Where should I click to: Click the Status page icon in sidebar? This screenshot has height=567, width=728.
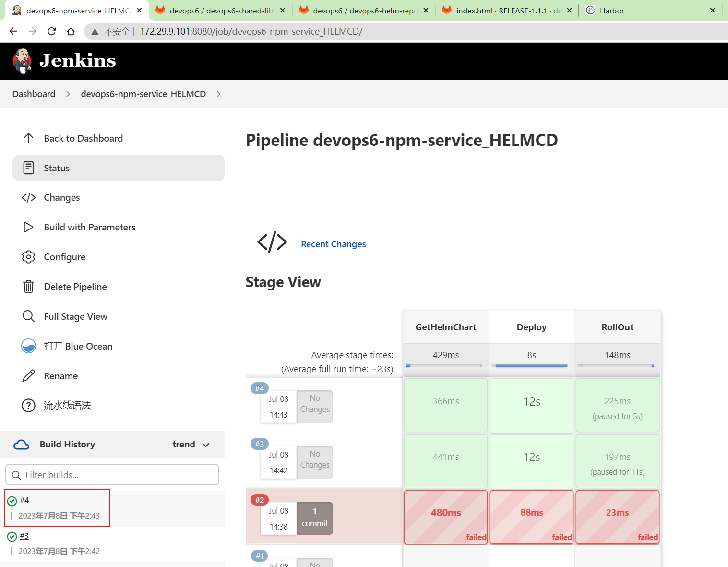click(28, 168)
